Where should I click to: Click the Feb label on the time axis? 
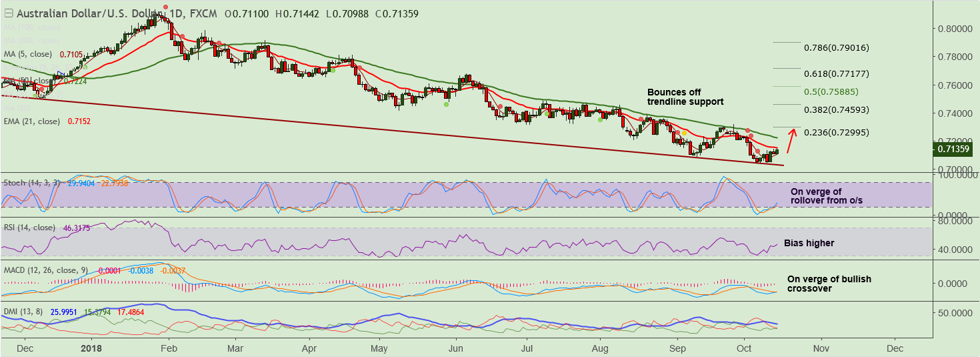tap(168, 348)
